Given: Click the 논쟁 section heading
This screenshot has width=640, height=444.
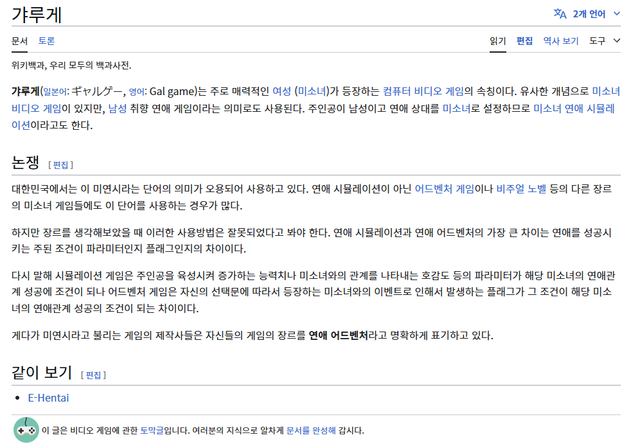Looking at the screenshot, I should click(x=25, y=163).
